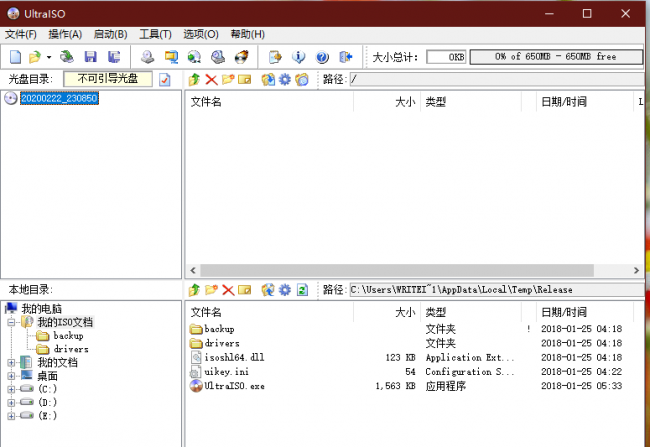Click the Rename icon in image pane
Screen dimensions: 650x447
[x=245, y=79]
